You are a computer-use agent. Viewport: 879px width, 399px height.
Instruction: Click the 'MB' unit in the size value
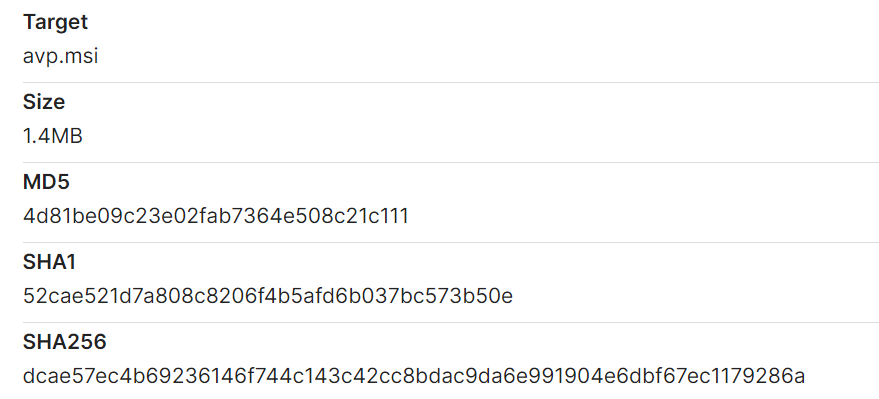(x=67, y=136)
